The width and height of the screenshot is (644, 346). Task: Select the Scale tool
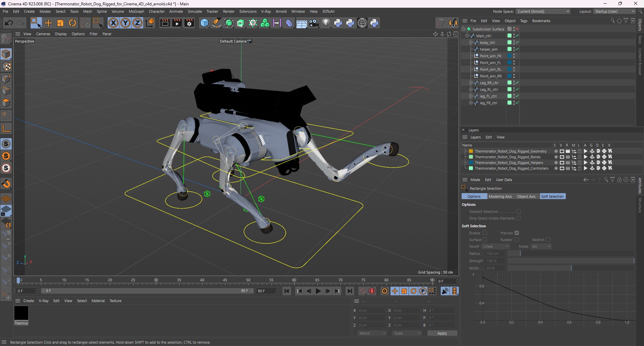pos(60,23)
